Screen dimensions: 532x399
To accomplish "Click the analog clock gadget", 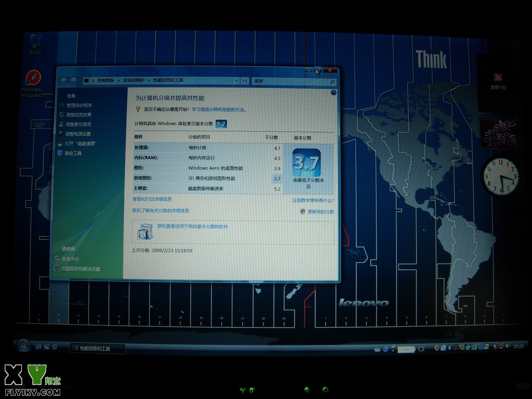I will tap(501, 176).
